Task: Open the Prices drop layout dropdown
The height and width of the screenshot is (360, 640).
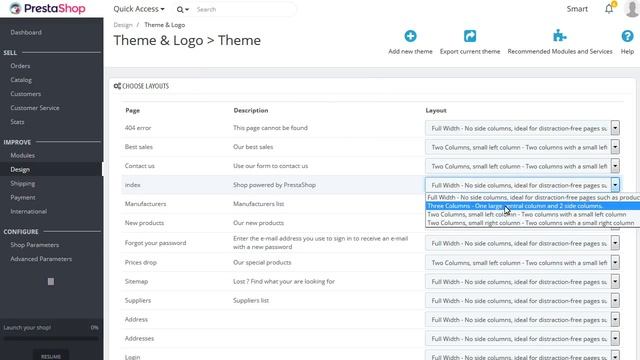Action: coord(522,262)
